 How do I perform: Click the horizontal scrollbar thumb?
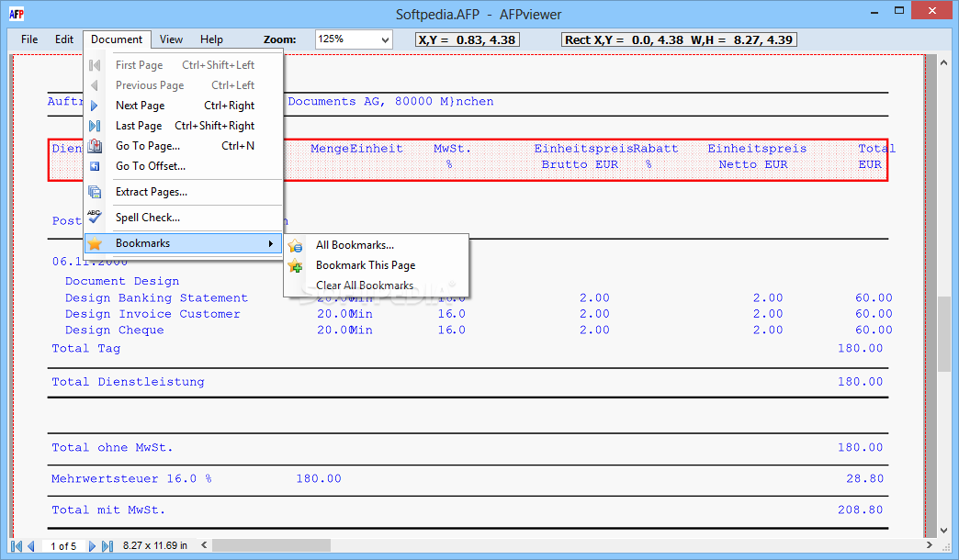[x=272, y=544]
